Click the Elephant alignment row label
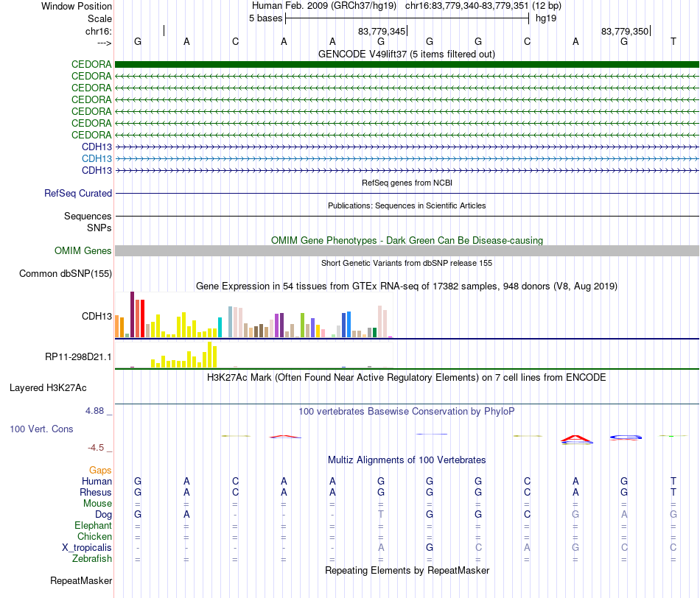Viewport: 700px width, 598px height. pyautogui.click(x=93, y=525)
